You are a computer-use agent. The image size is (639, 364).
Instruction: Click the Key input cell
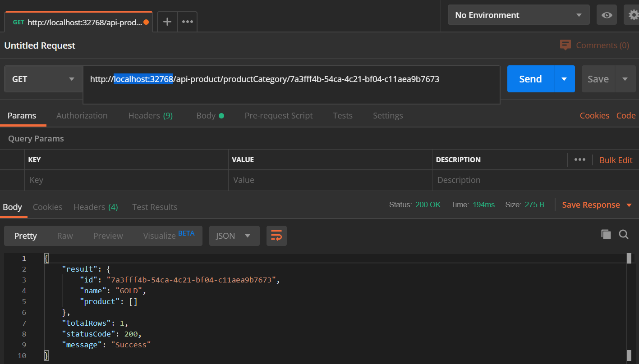[x=126, y=180]
